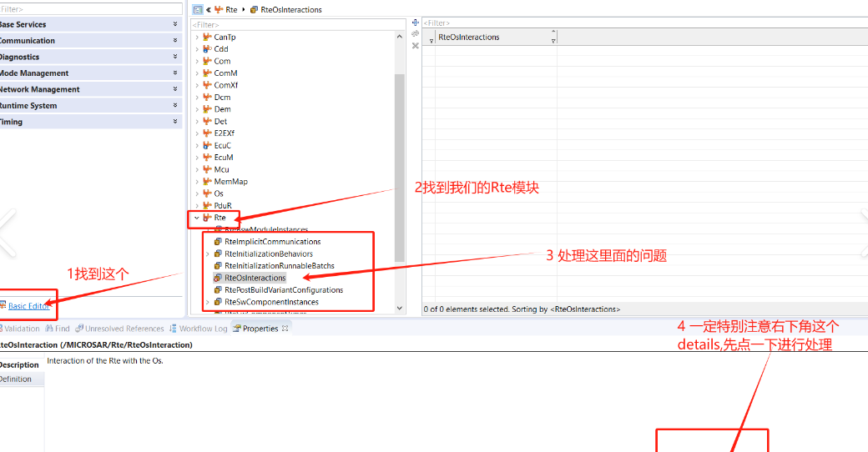Click the RteInitializationRunnableBatchs container icon
This screenshot has width=868, height=452.
(x=218, y=265)
